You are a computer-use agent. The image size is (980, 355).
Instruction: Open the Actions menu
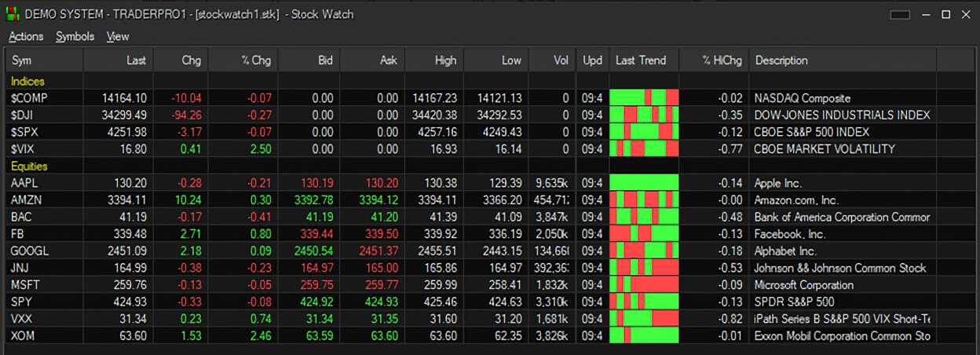tap(26, 36)
